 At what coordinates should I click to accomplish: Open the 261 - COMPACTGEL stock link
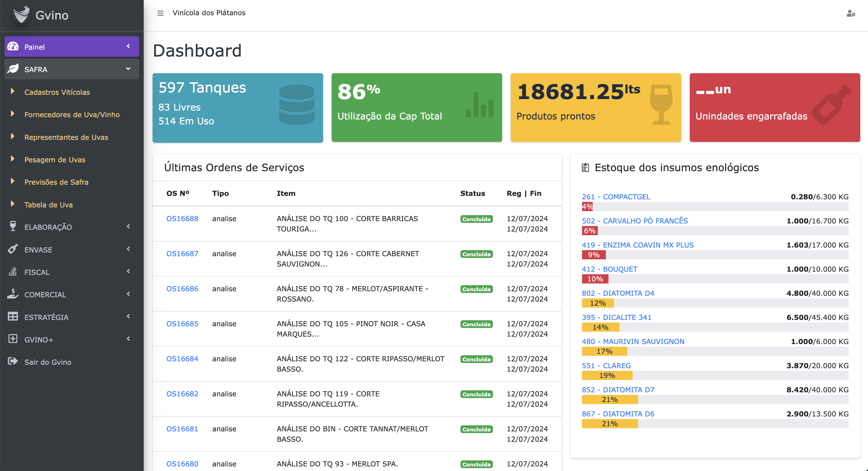click(616, 197)
